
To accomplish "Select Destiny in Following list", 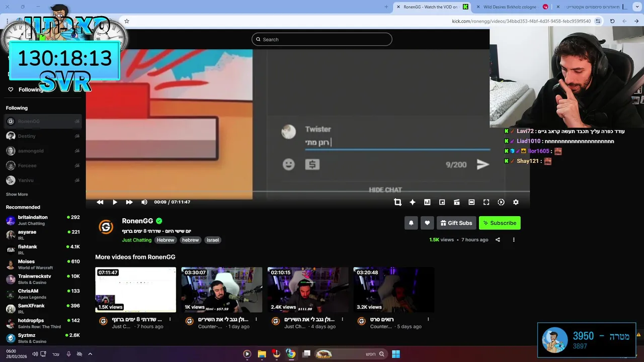I will point(43,136).
